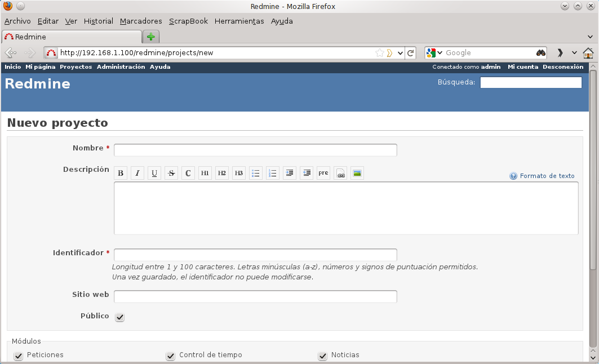Open the Marcadores menu
This screenshot has height=364, width=599.
point(141,21)
